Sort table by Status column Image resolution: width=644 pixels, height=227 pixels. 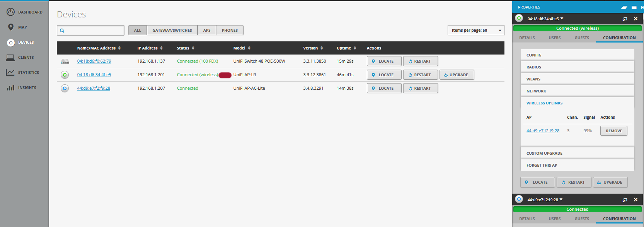(x=186, y=48)
